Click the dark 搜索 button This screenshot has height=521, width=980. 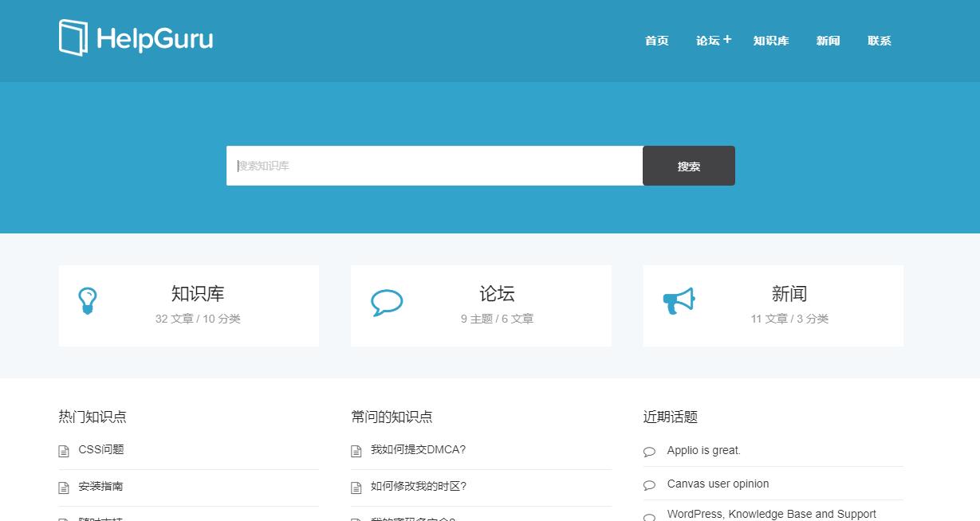[689, 166]
